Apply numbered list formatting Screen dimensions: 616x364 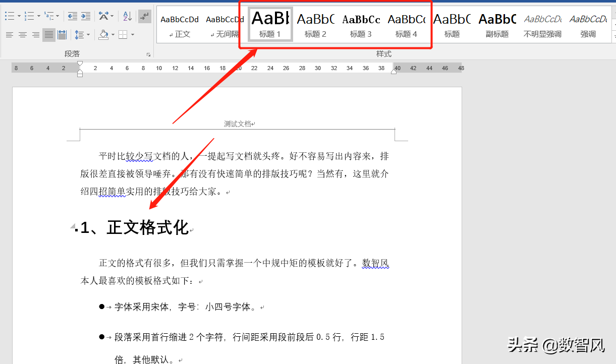30,16
